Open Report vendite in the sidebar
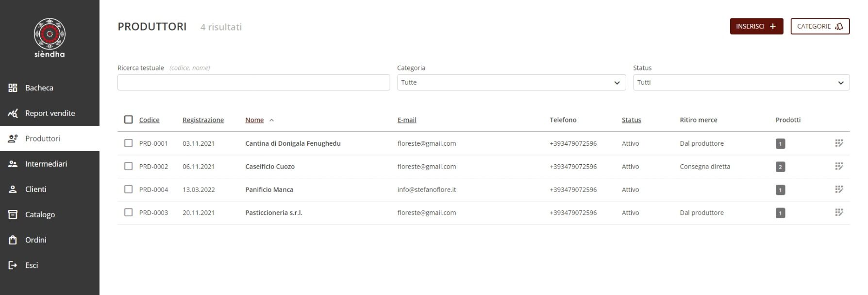The height and width of the screenshot is (295, 868). click(50, 113)
